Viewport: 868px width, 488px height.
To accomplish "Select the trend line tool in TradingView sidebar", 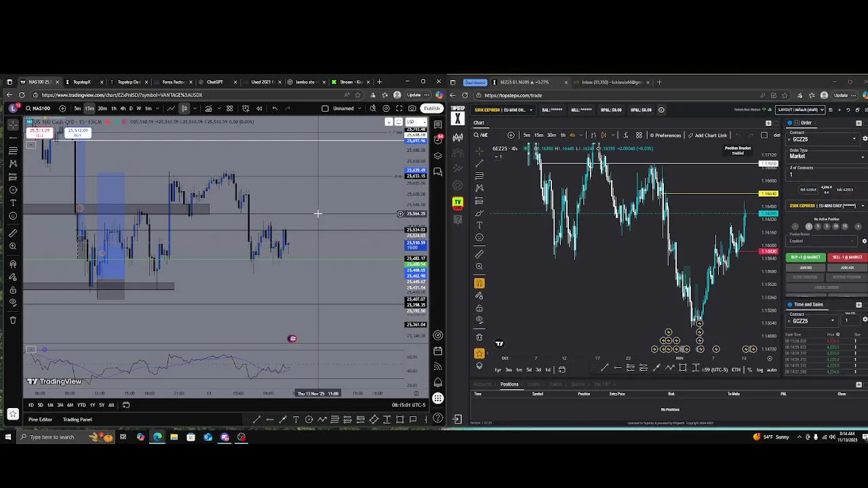I will click(x=13, y=138).
